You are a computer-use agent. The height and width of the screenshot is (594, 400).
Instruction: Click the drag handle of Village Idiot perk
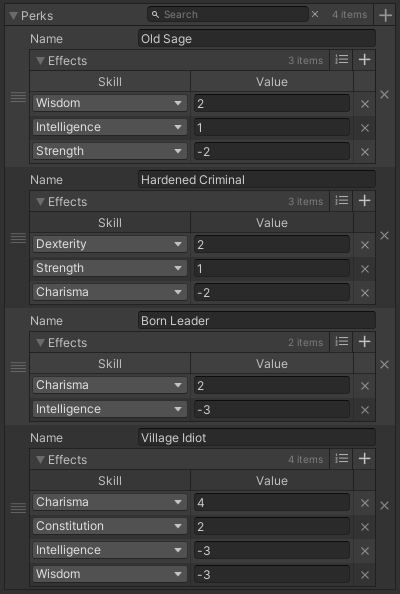tap(18, 508)
